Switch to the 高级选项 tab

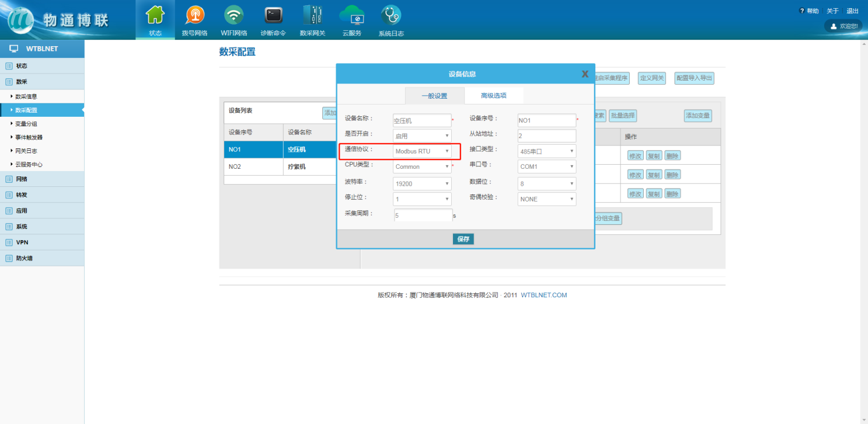(493, 96)
